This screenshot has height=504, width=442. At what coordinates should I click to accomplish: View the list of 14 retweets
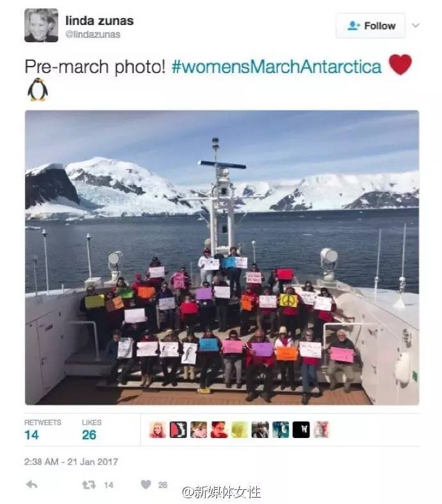click(x=42, y=430)
